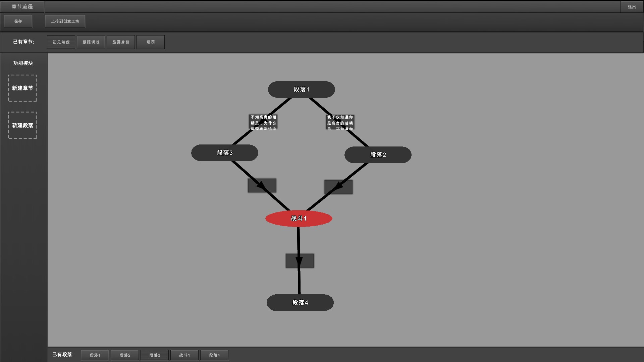The height and width of the screenshot is (362, 644).
Task: Click the 新建章节 create chapter block
Action: [22, 88]
